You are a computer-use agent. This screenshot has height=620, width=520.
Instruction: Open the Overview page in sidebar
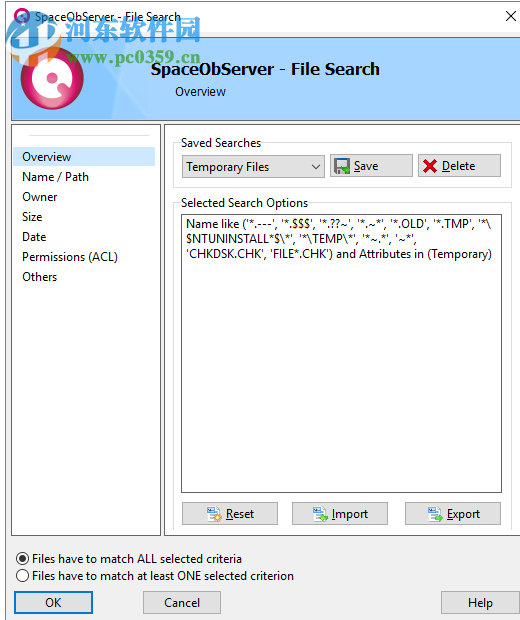84,157
